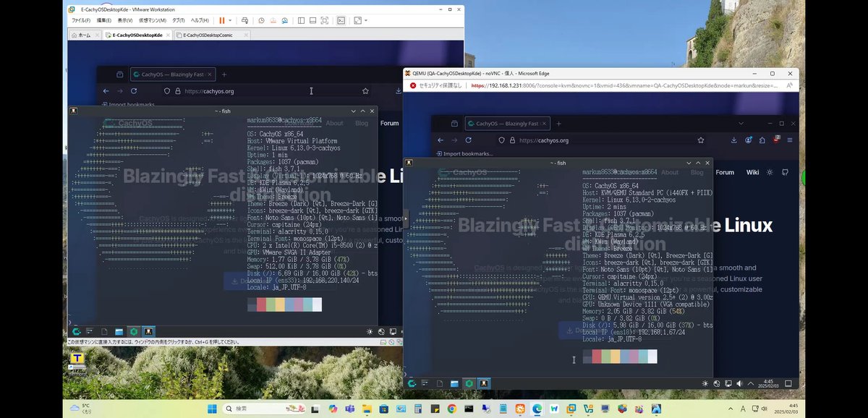Viewport: 868px width, 418px height.
Task: Click blocker icon with badge 2 in QEMU browser
Action: [x=776, y=140]
